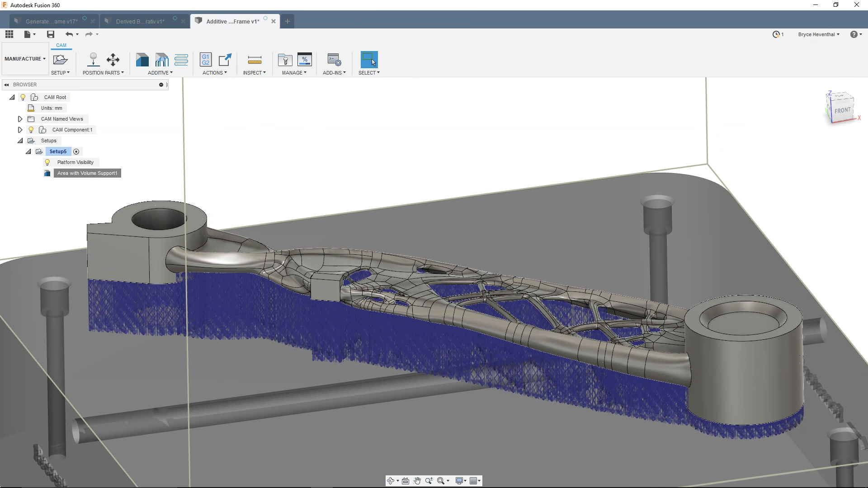Click the Scripts and Add-Ins icon
The image size is (868, 488).
pos(334,60)
